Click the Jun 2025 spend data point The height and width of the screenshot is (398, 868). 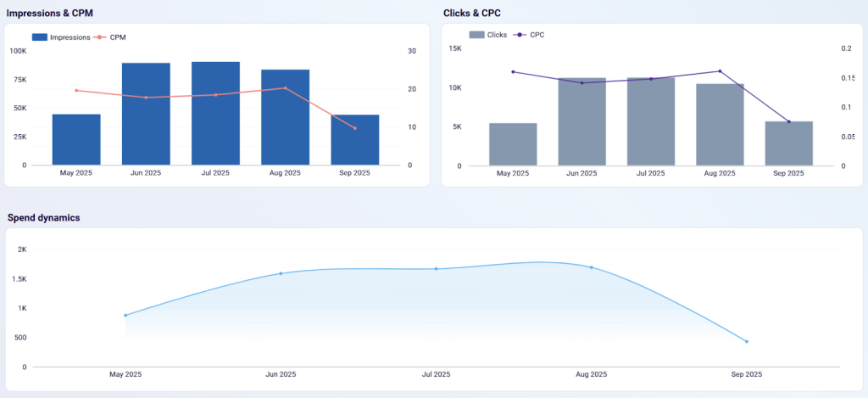pos(281,273)
